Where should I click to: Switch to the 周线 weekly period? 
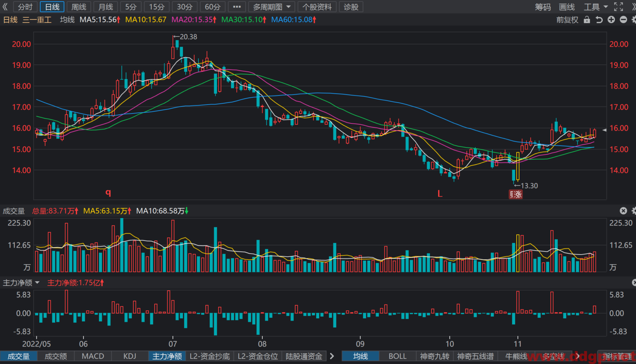click(79, 7)
